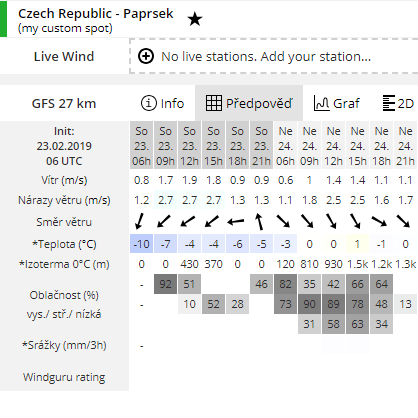
Task: Click the Windguru rating row label
Action: click(x=64, y=377)
